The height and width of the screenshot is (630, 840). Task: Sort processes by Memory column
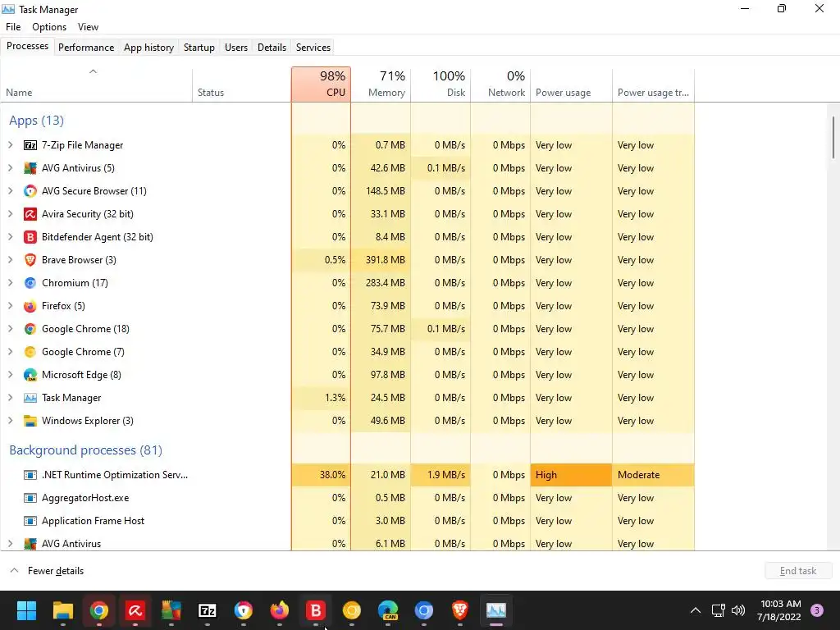(381, 84)
